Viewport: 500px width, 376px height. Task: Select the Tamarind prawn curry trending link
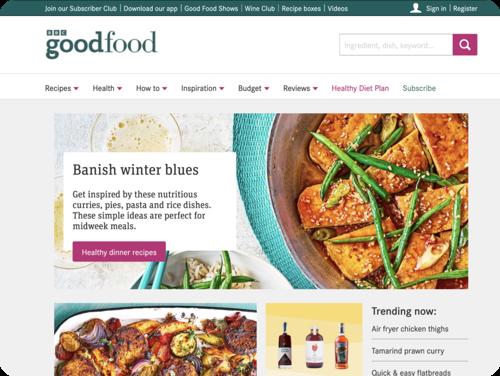408,351
